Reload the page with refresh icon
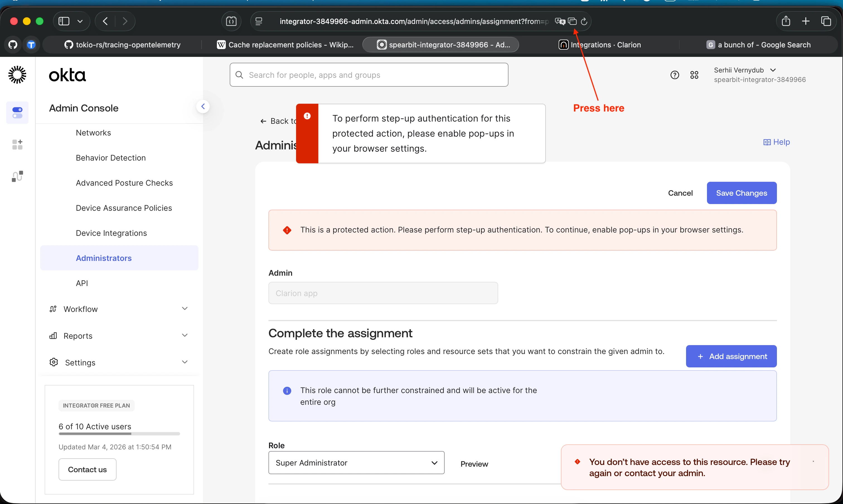This screenshot has height=504, width=843. 584,21
